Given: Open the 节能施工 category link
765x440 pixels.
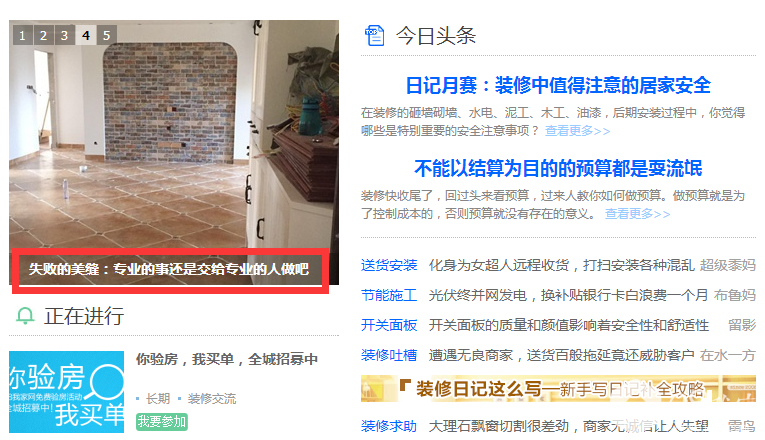Looking at the screenshot, I should tap(389, 295).
